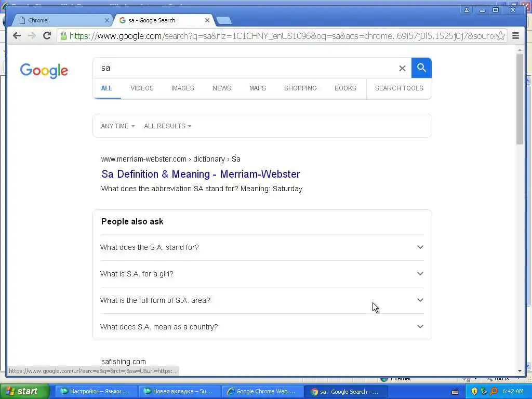
Task: Switch to NEWS results
Action: coord(221,88)
